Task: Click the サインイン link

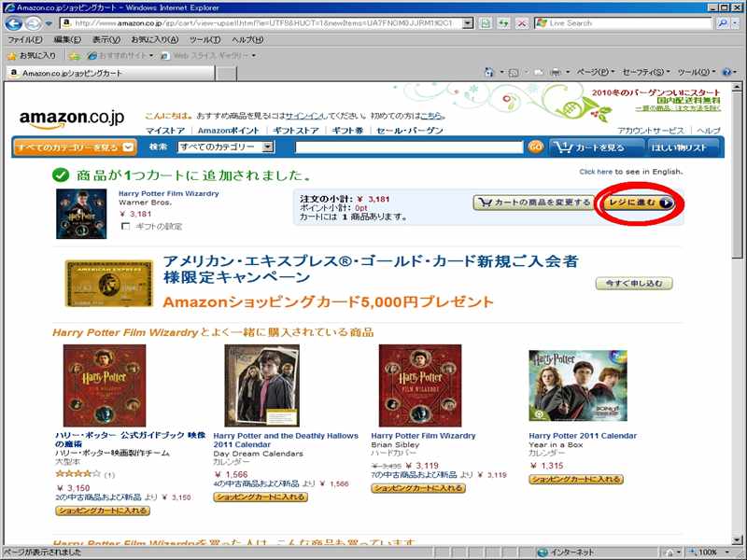Action: coord(304,116)
